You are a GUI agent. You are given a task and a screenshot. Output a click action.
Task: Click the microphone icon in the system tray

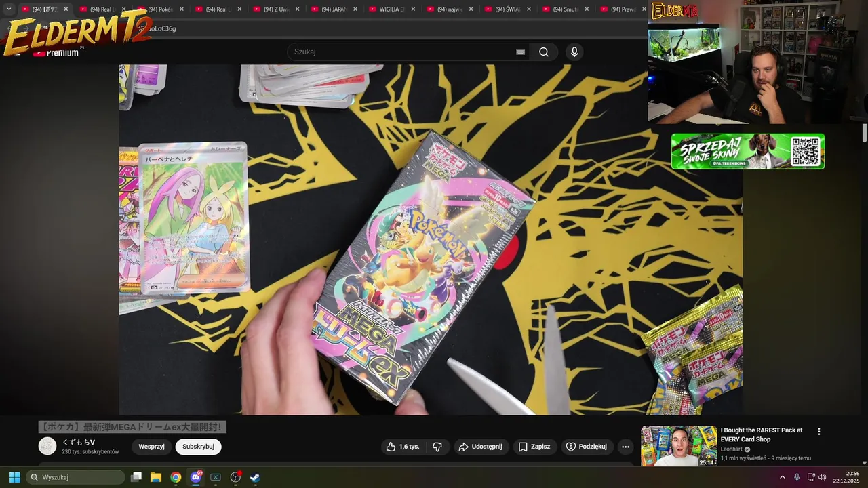(797, 477)
